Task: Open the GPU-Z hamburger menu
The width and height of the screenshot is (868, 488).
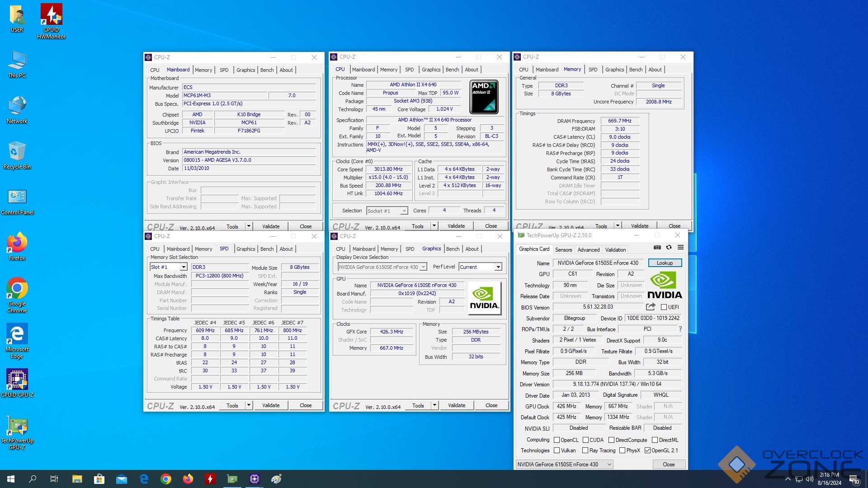Action: [680, 247]
